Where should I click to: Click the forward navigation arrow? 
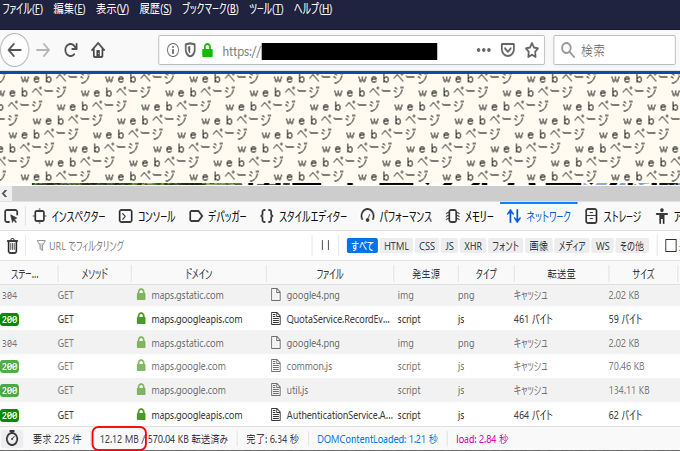[x=42, y=50]
